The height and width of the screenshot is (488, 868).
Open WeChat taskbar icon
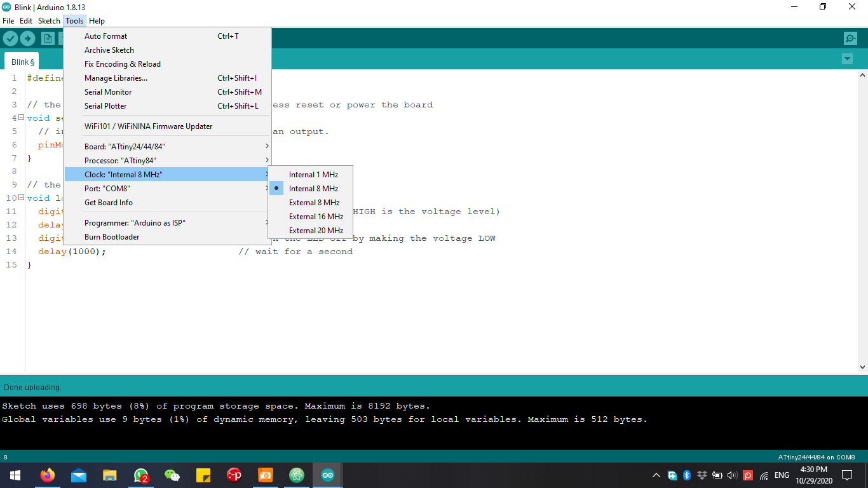pos(172,475)
